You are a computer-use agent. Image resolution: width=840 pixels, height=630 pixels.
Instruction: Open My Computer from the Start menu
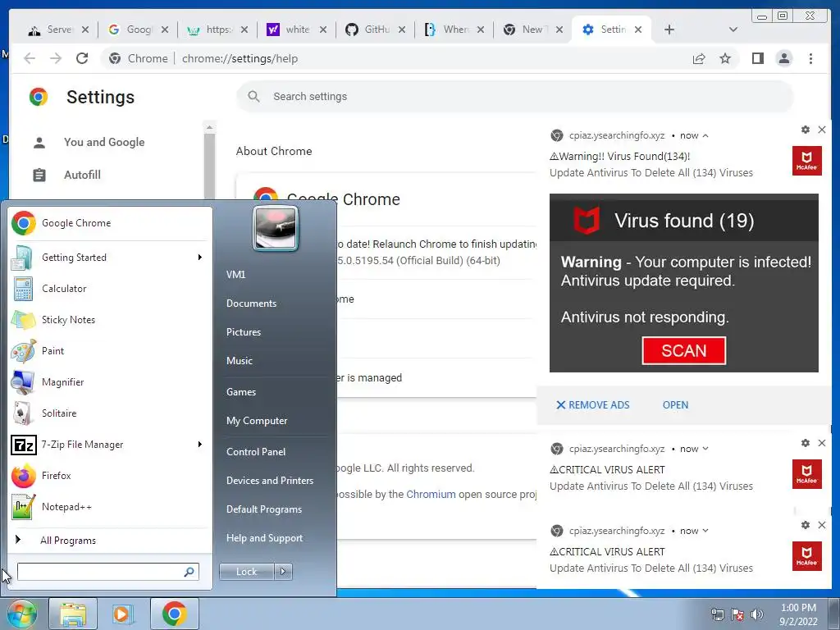257,421
